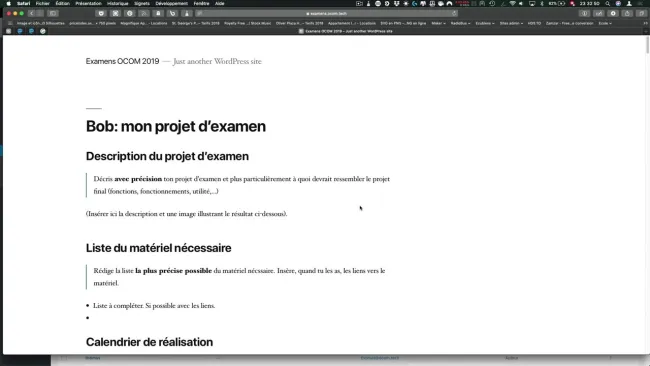Open the Appartement Locations bookmark

352,23
